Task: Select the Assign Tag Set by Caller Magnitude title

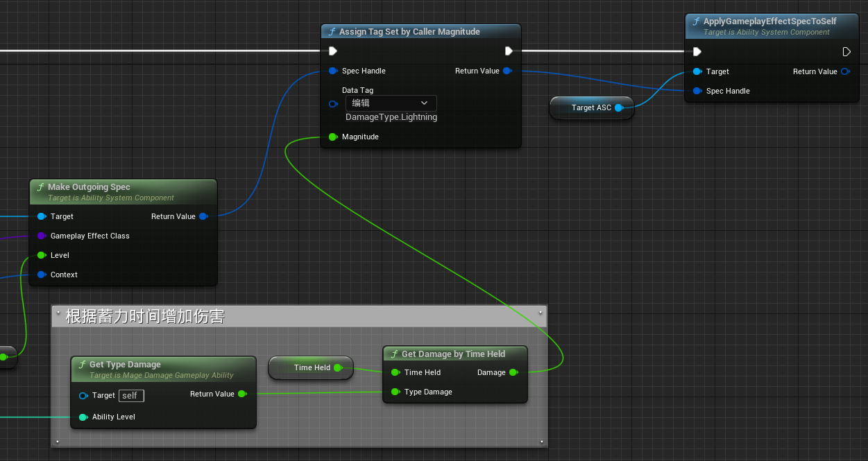Action: (409, 31)
